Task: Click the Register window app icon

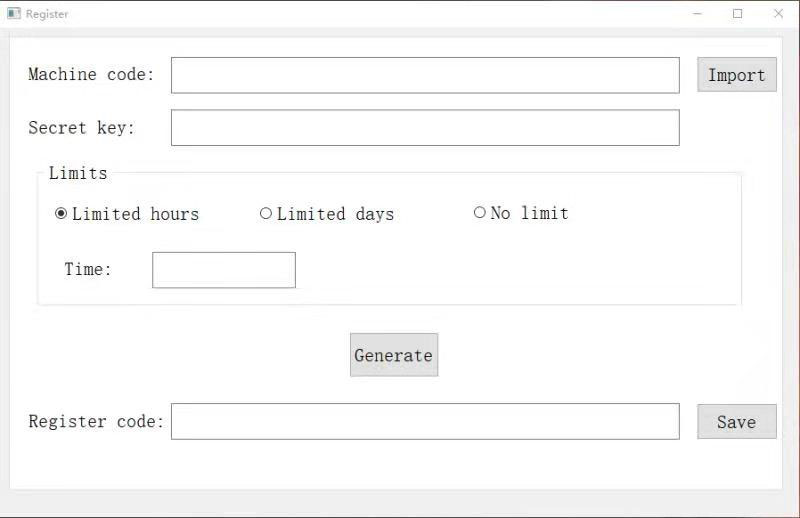Action: coord(14,14)
